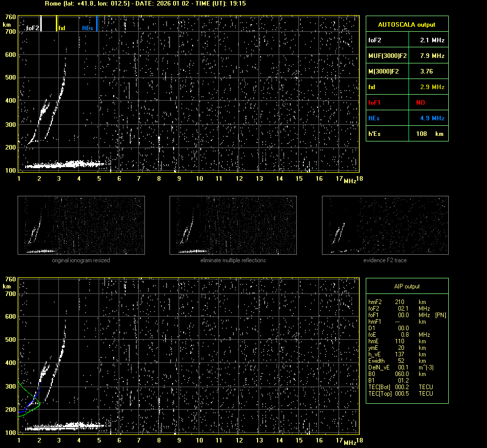Select the blue ftEs marker line

[97, 24]
